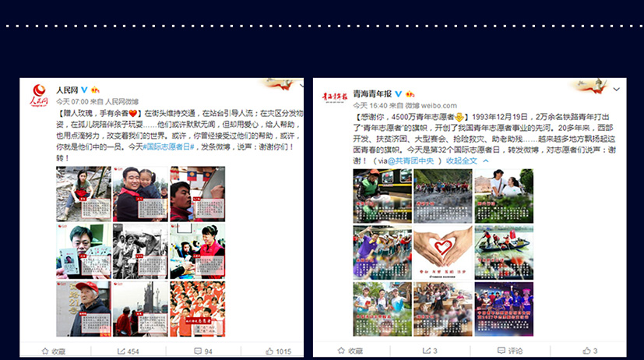Open 青海青年报 photo of two women outdoors
Viewport: 644px width, 360px height.
[x=504, y=196]
